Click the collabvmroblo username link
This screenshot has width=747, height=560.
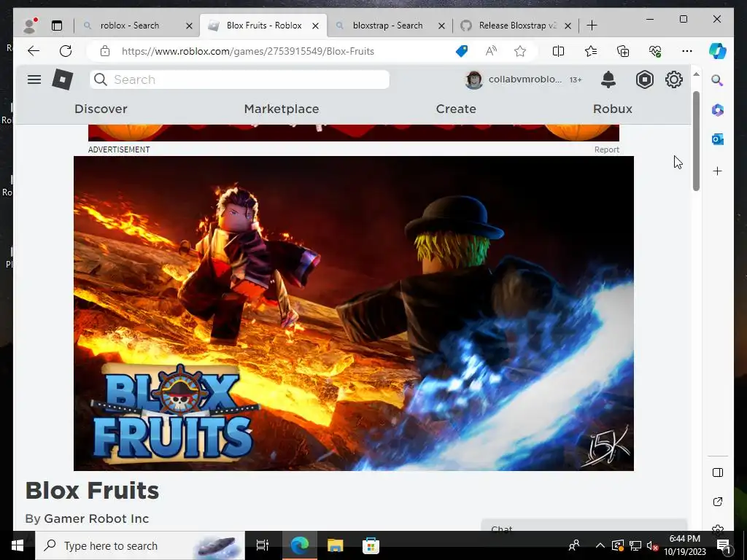pos(525,79)
